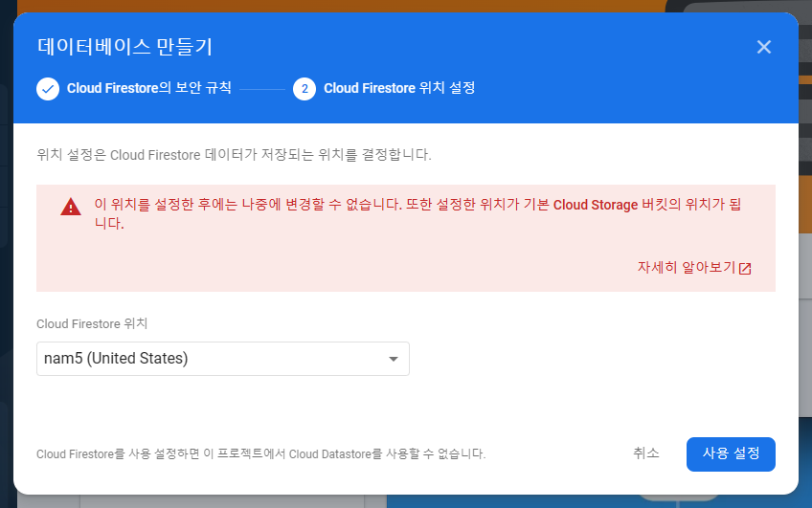This screenshot has width=812, height=508.
Task: Open the Cloud Firestore 위치 dropdown
Action: pyautogui.click(x=223, y=359)
